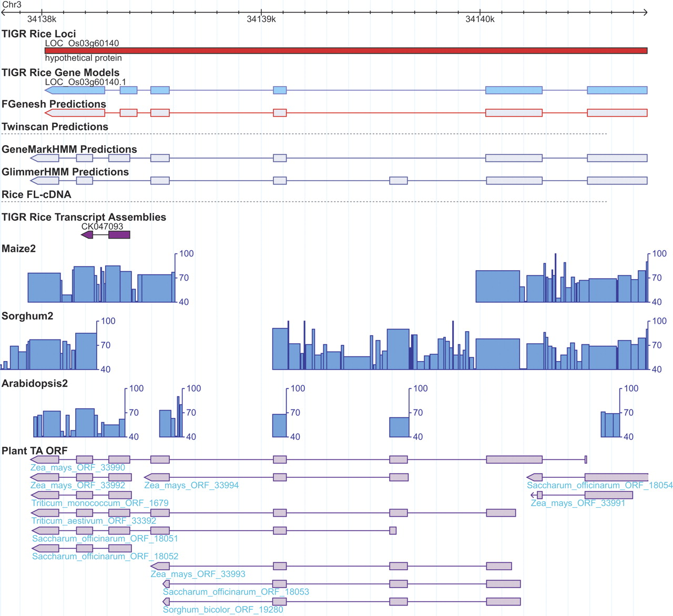The height and width of the screenshot is (616, 673).
Task: Click the 34139k ruler position label
Action: point(261,19)
